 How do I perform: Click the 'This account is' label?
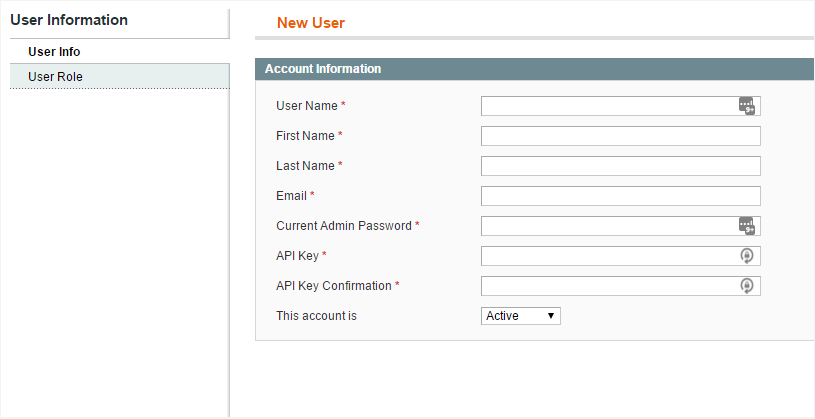pyautogui.click(x=316, y=316)
